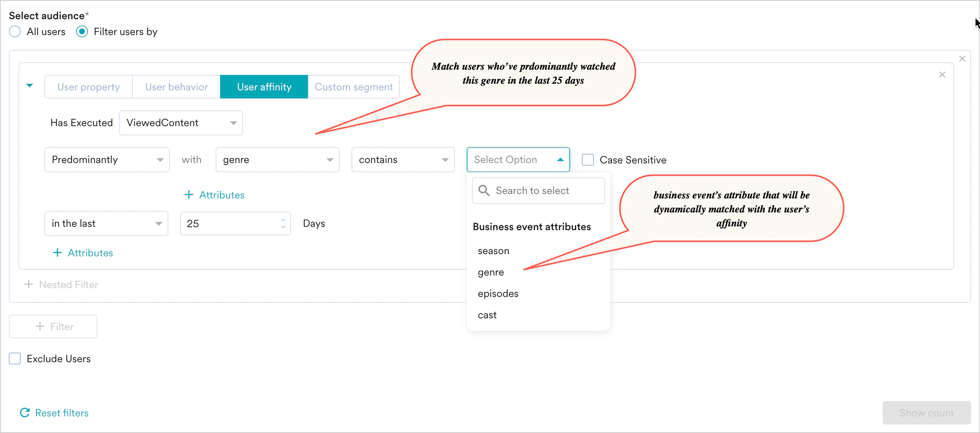Image resolution: width=980 pixels, height=433 pixels.
Task: Click the search magnifier in the dropdown
Action: tap(484, 190)
